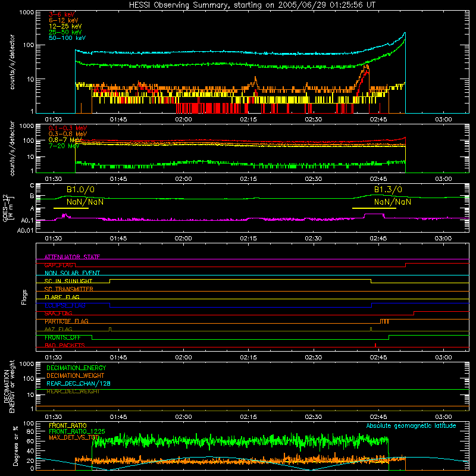This screenshot has height=476, width=476.
Task: Select the orange 6-12 keV legend label
Action: [x=64, y=20]
